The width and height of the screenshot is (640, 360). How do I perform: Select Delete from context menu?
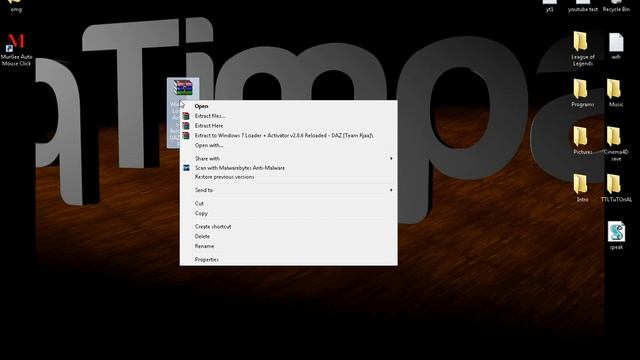pyautogui.click(x=289, y=236)
